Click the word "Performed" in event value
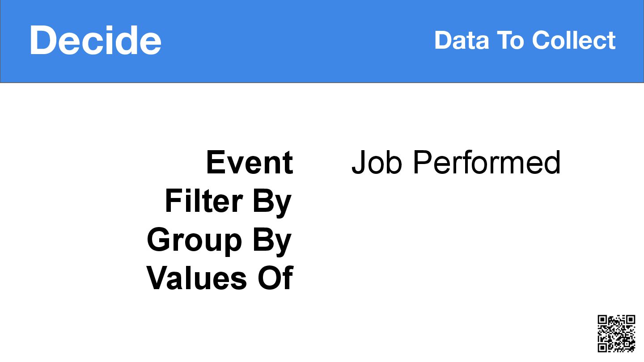 486,162
